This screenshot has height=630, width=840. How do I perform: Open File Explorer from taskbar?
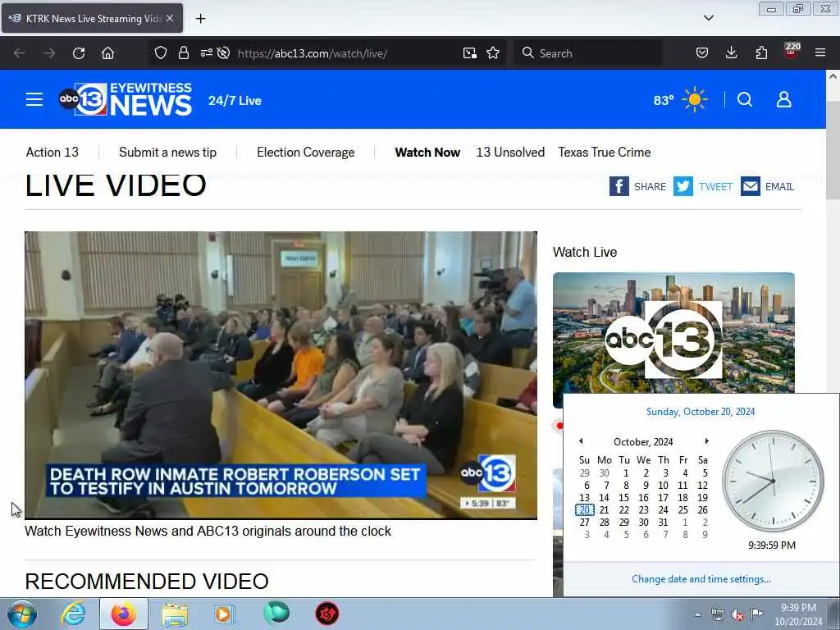coord(175,614)
